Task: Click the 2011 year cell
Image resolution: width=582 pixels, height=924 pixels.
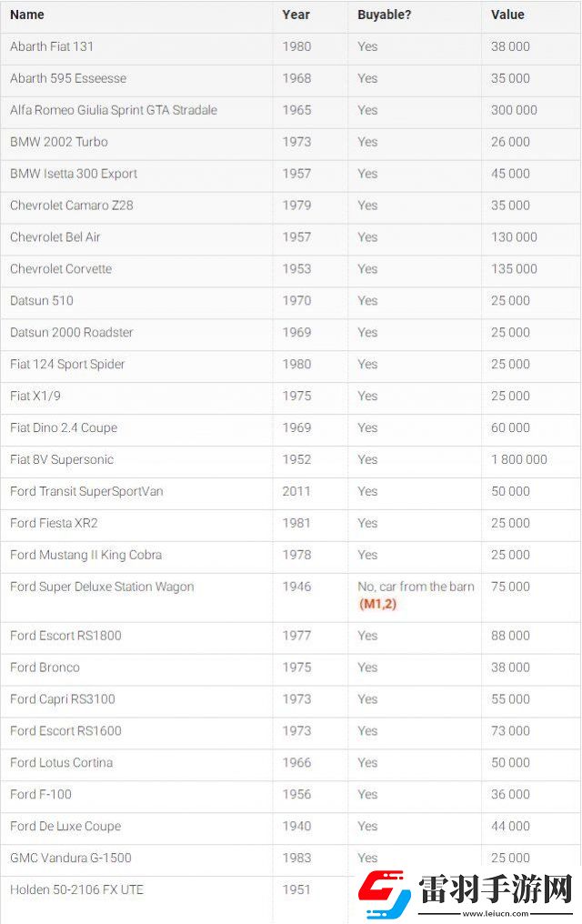Action: click(296, 491)
